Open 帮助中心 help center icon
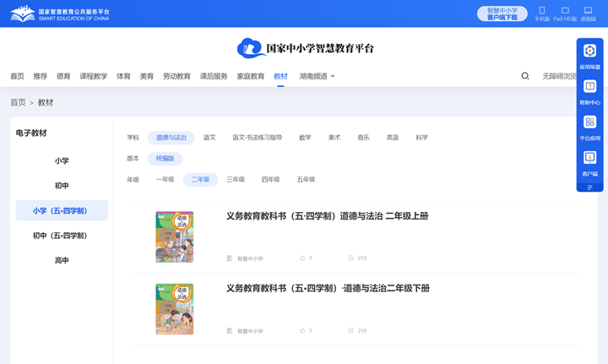The width and height of the screenshot is (608, 364). click(589, 91)
